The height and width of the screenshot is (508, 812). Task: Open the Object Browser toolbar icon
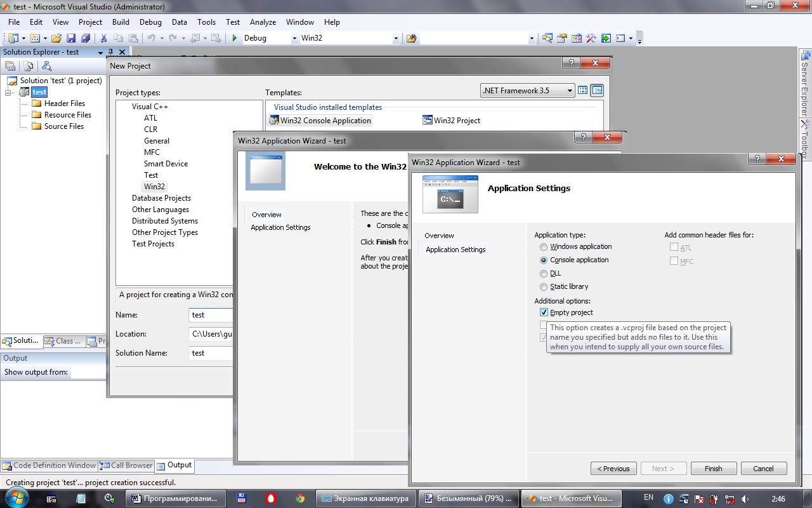pyautogui.click(x=576, y=38)
